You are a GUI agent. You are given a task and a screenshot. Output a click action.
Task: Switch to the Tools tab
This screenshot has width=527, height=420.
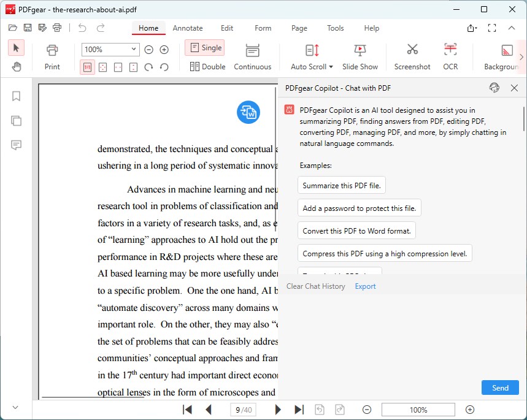[336, 28]
